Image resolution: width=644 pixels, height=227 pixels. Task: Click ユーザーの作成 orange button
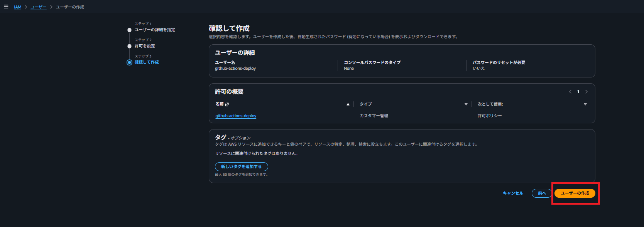[575, 193]
